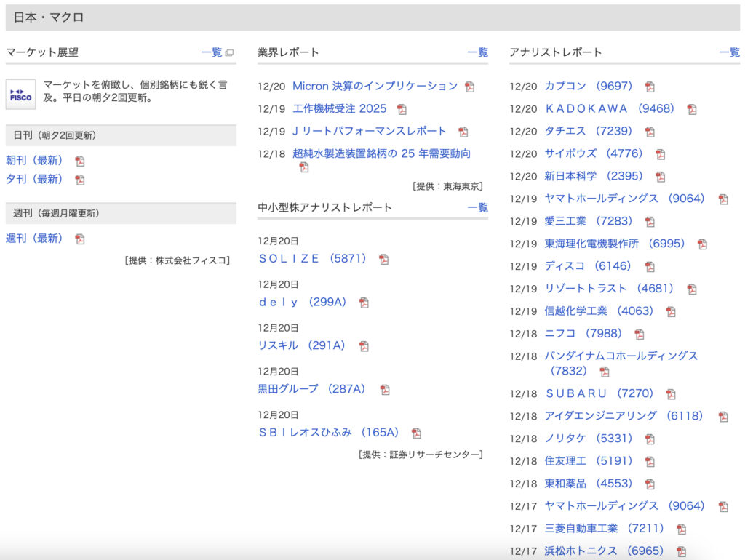
Task: Open 一覧 link for アナリストレポート section
Action: (729, 52)
